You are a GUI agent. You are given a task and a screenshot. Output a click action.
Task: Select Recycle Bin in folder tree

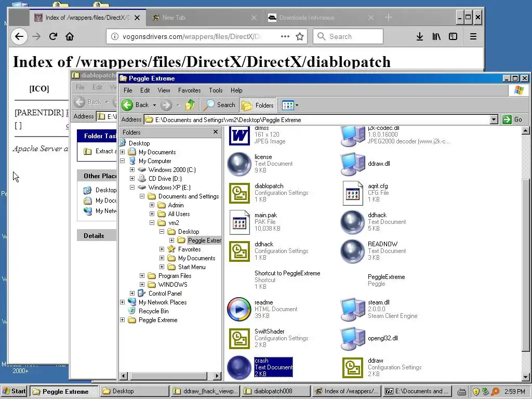pyautogui.click(x=153, y=311)
